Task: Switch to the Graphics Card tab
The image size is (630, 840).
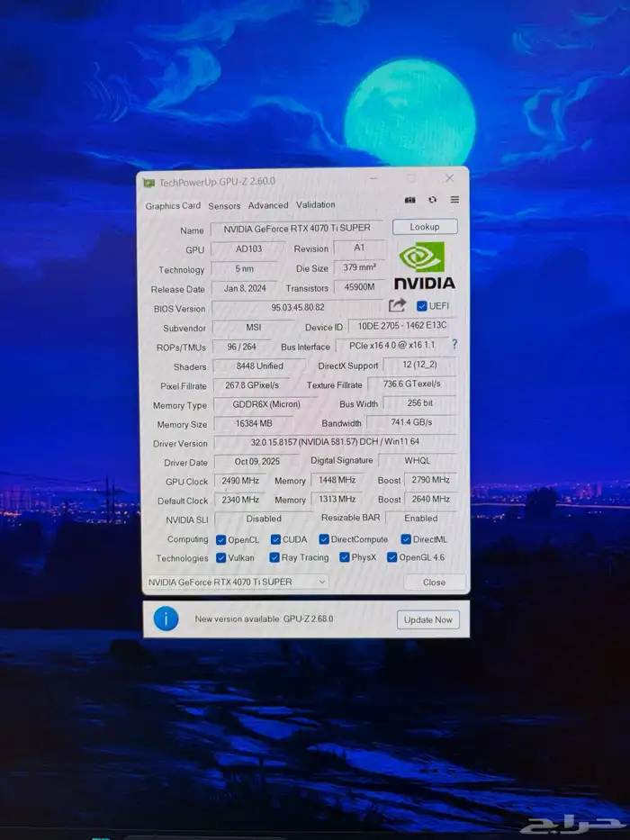Action: click(173, 205)
